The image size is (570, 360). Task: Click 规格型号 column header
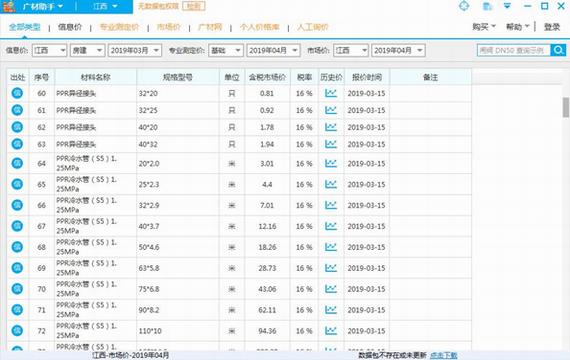coord(178,77)
